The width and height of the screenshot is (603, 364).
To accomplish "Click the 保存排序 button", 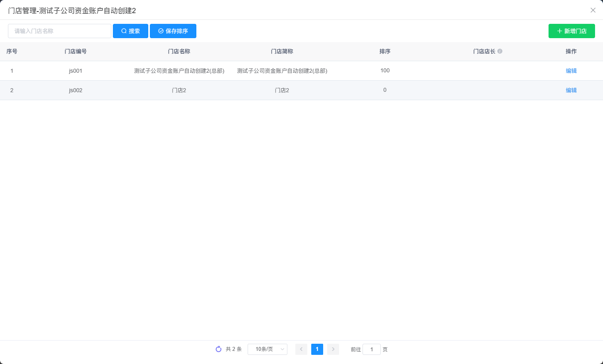I will click(x=173, y=31).
